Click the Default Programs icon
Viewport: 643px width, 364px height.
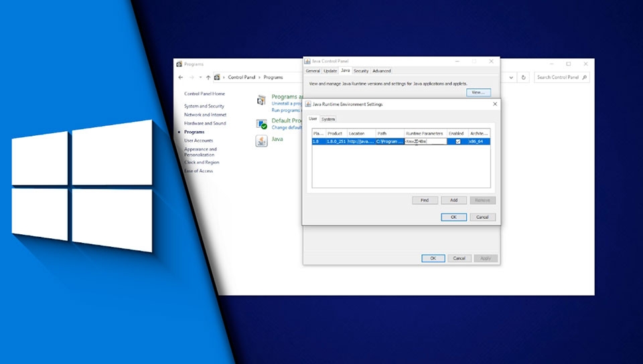(x=261, y=124)
